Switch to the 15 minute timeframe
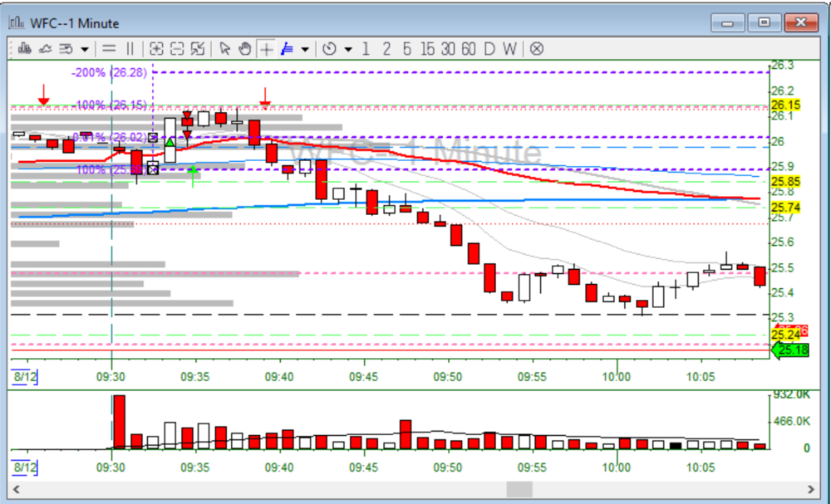The width and height of the screenshot is (831, 504). coord(427,49)
